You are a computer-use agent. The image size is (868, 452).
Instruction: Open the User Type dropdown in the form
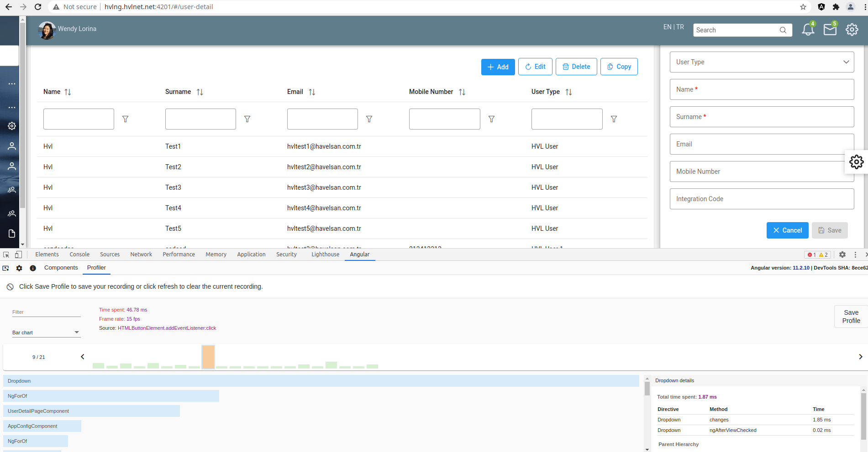point(762,62)
